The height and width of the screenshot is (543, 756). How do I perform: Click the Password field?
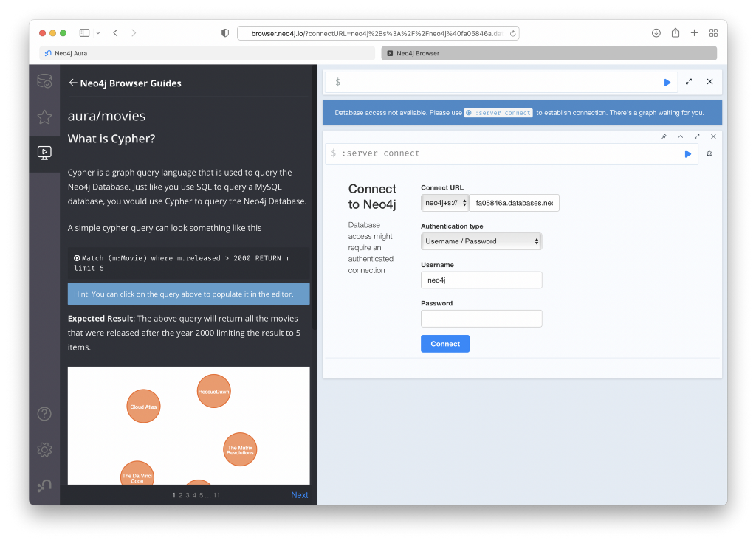[x=481, y=319]
